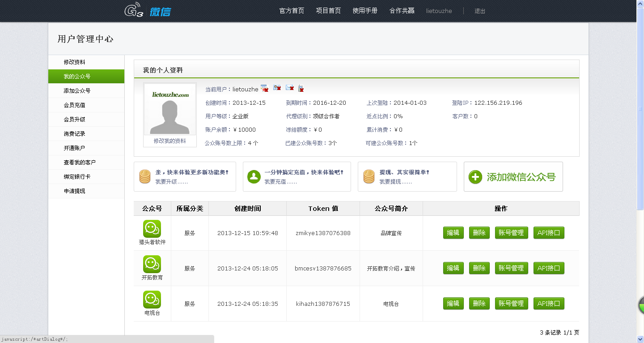Open 查看我的客户 in the sidebar
The width and height of the screenshot is (644, 343).
[86, 163]
